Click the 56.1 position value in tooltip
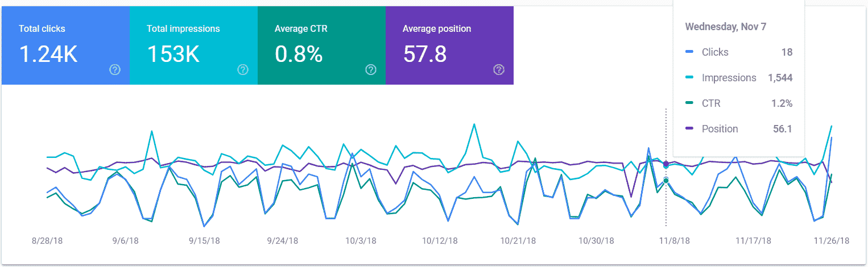 tap(783, 129)
